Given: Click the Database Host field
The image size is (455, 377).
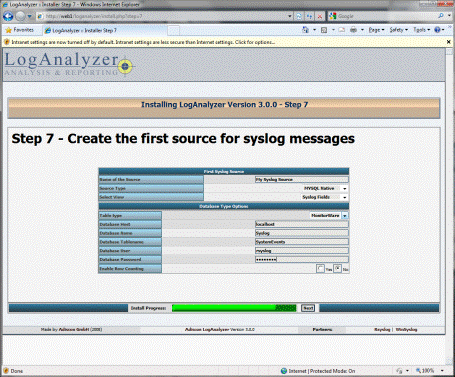Looking at the screenshot, I should (302, 224).
